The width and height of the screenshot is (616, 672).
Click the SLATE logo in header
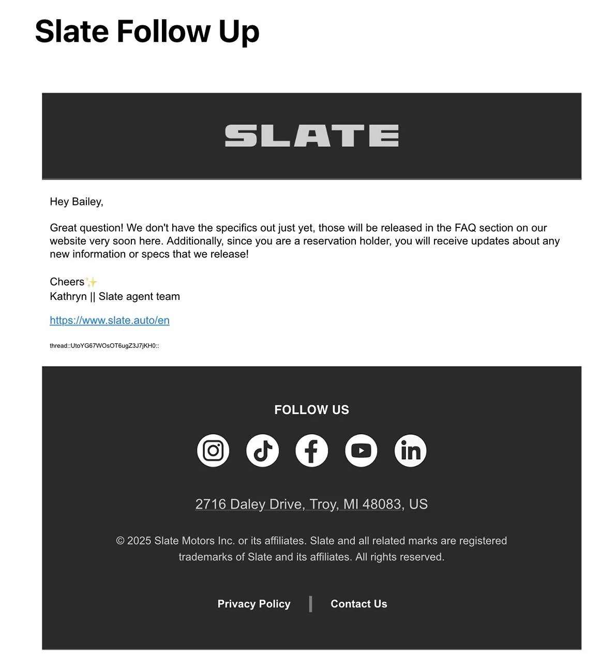coord(312,135)
